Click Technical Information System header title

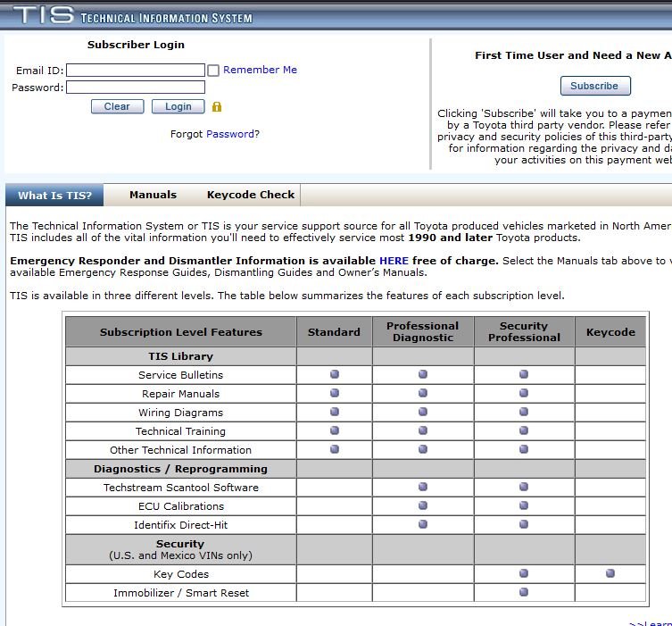coord(166,19)
